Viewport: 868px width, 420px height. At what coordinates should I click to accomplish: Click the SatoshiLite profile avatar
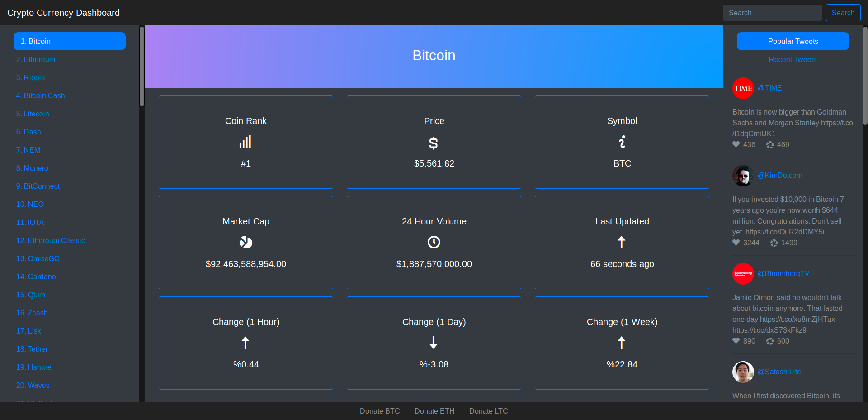pos(743,372)
